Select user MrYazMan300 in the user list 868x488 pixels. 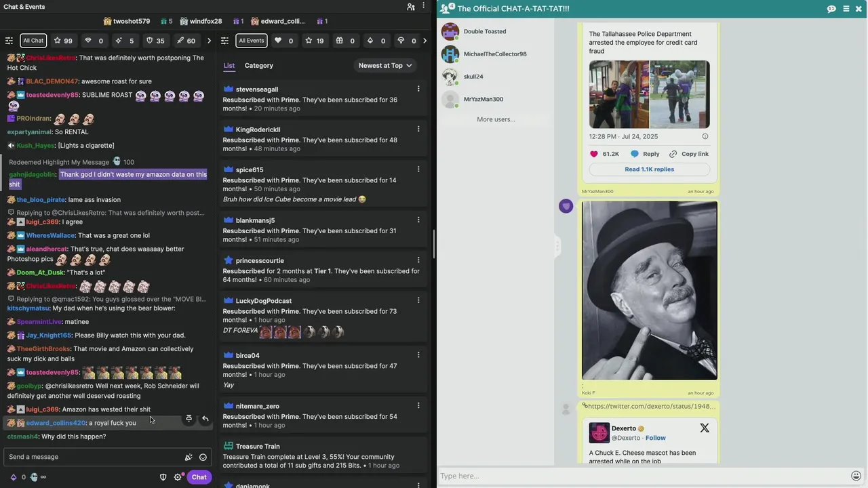tap(484, 99)
